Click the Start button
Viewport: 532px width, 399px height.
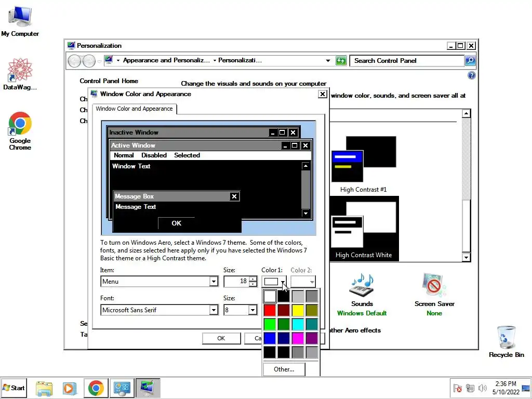(x=14, y=388)
